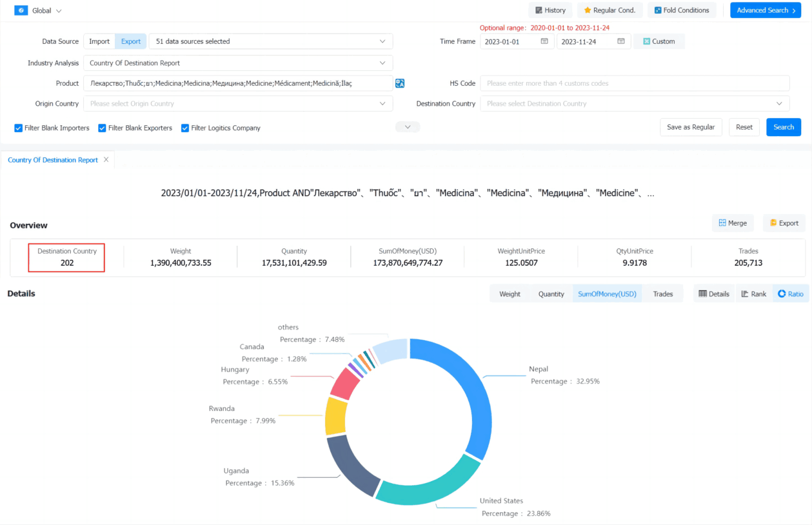Open Industry Analysis report dropdown

pos(238,63)
